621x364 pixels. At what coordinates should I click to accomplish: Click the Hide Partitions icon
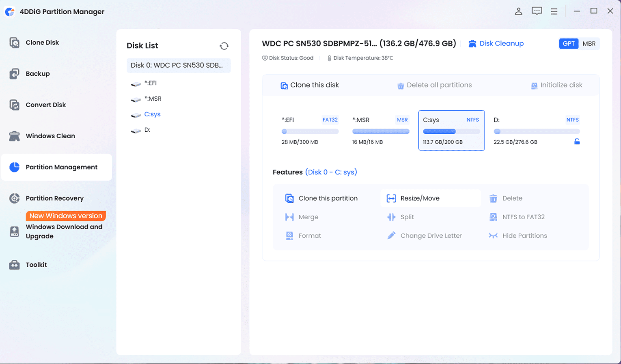click(x=493, y=236)
